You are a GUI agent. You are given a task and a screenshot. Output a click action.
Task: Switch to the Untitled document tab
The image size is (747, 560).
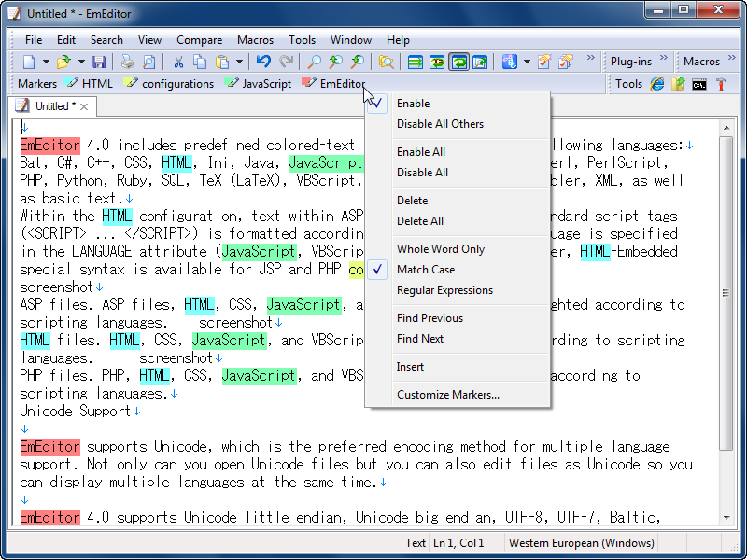click(52, 106)
